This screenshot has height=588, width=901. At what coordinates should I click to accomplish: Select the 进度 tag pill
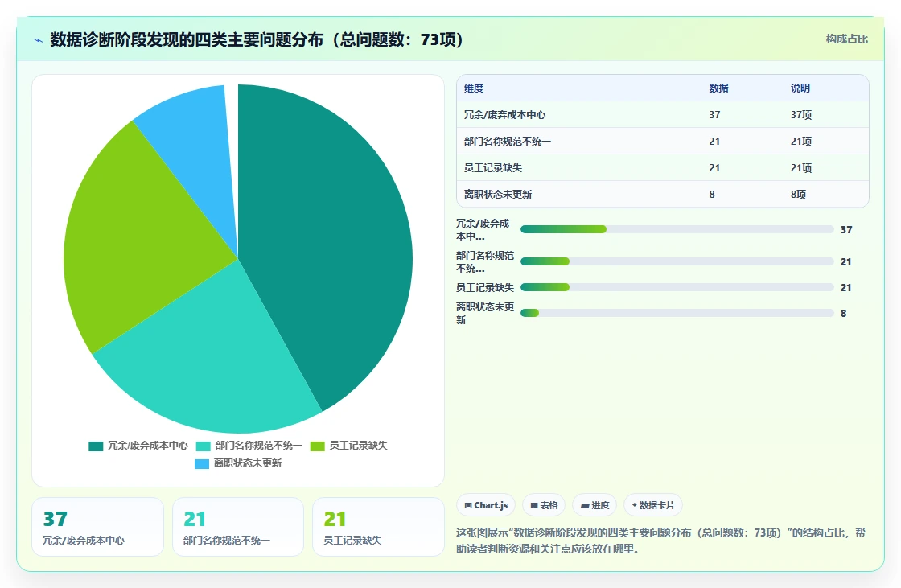click(x=594, y=505)
